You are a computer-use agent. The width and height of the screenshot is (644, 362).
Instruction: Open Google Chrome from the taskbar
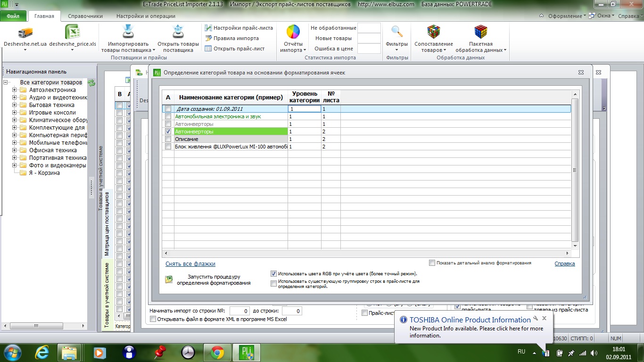[x=217, y=352]
